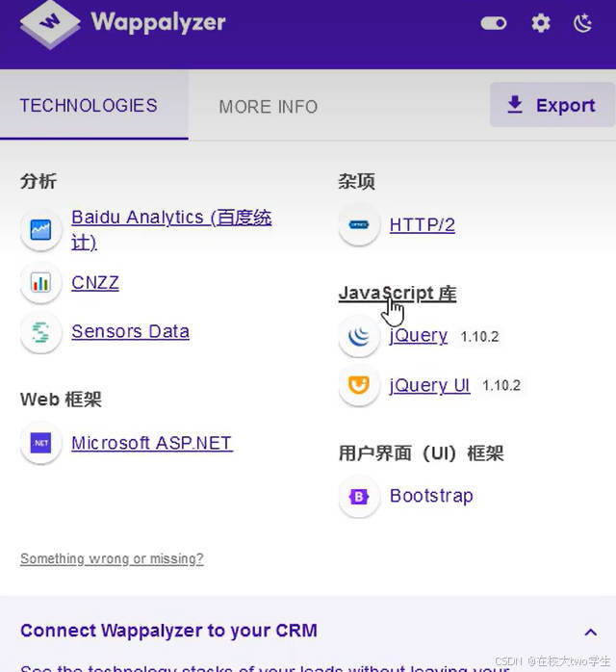
Task: Collapse the Connect Wappalyzer to your CRM section
Action: (591, 633)
